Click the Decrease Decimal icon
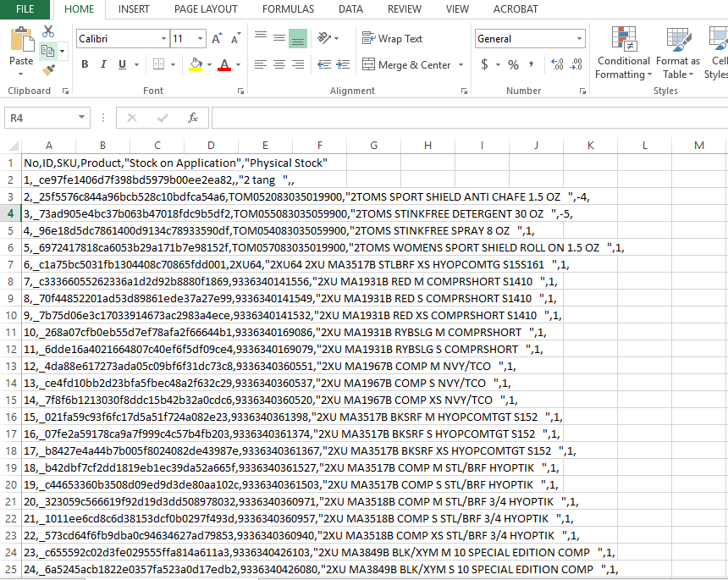728x580 pixels. point(576,64)
